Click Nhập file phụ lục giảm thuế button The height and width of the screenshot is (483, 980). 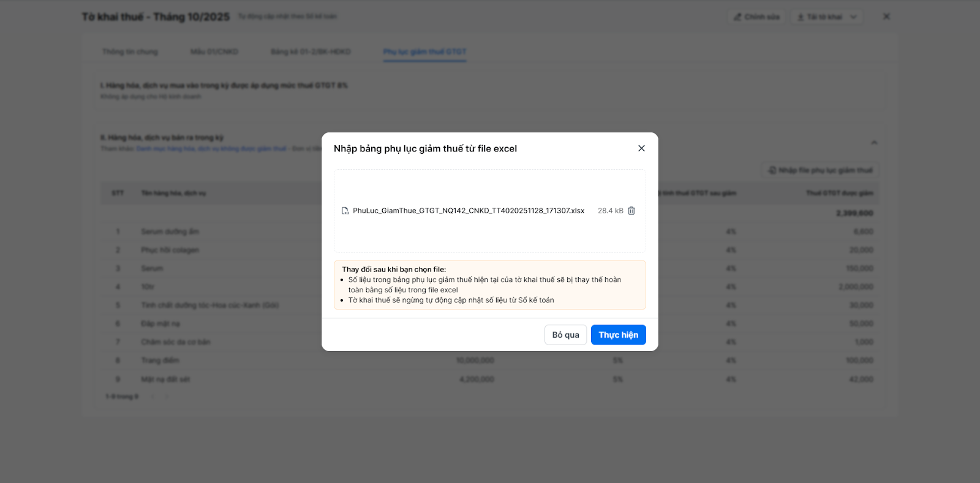pyautogui.click(x=820, y=170)
